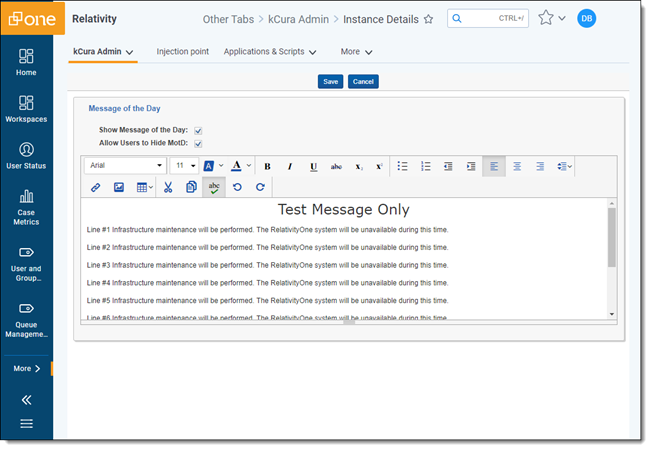The width and height of the screenshot is (650, 449).
Task: Uncheck Allow Users to Hide MotD
Action: (198, 143)
